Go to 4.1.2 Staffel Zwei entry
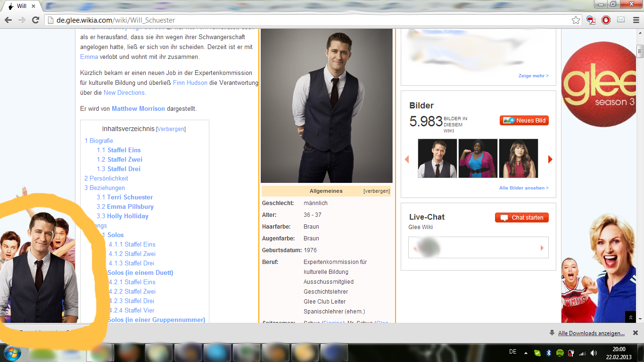The width and height of the screenshot is (644, 362). (132, 254)
